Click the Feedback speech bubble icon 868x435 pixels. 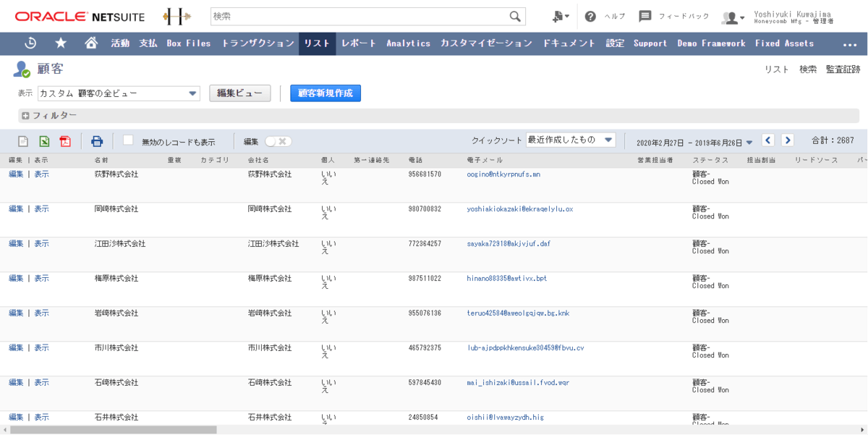point(645,16)
